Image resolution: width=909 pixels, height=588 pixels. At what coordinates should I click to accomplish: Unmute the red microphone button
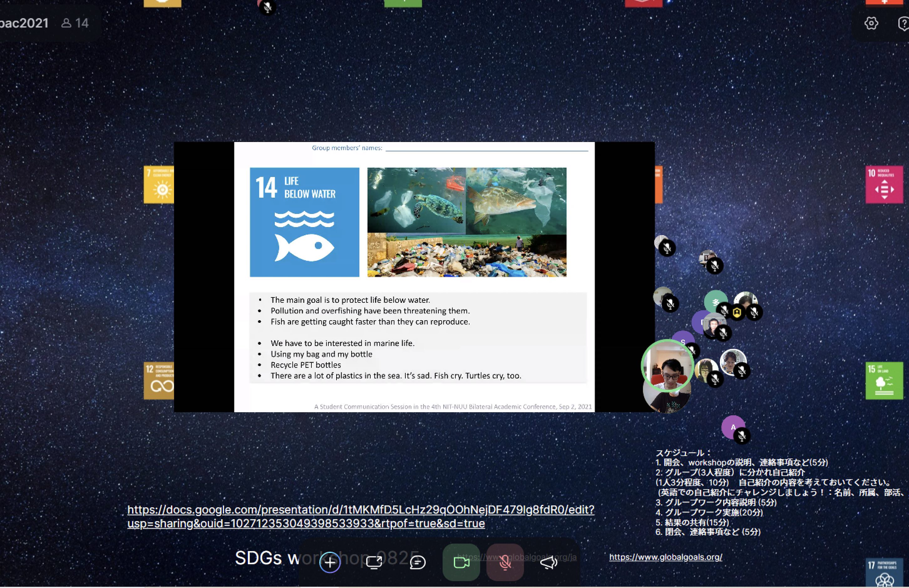tap(505, 562)
